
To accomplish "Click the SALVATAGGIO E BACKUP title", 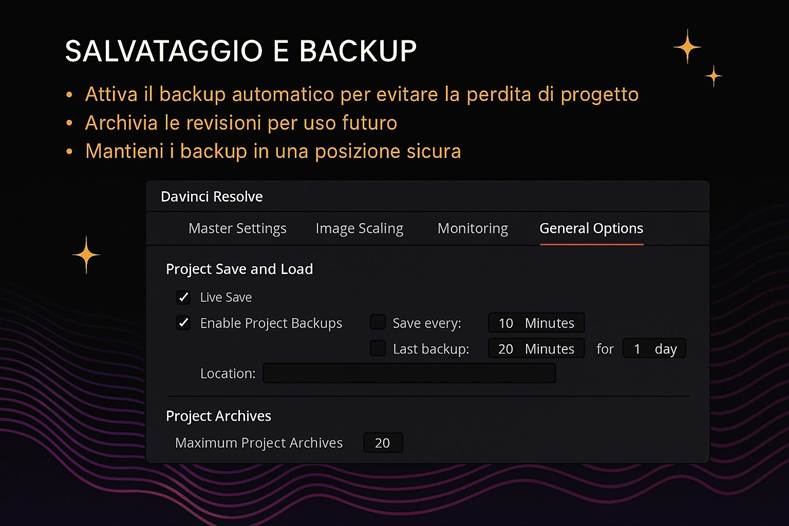I will point(240,51).
